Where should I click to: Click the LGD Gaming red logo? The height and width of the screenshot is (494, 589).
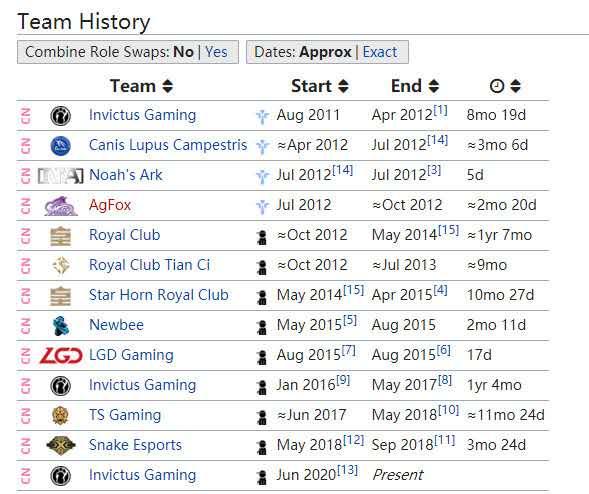[60, 356]
